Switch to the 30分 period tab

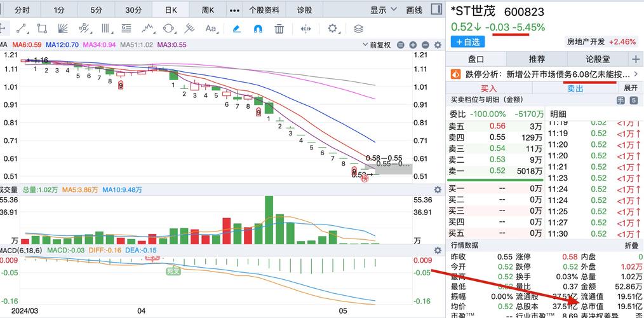tap(133, 10)
